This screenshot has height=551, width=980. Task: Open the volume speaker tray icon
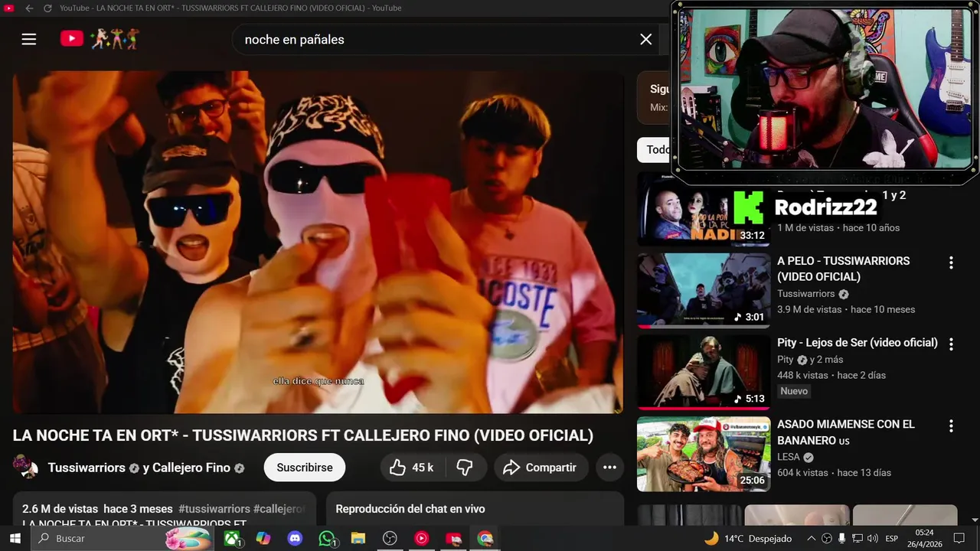[873, 539]
